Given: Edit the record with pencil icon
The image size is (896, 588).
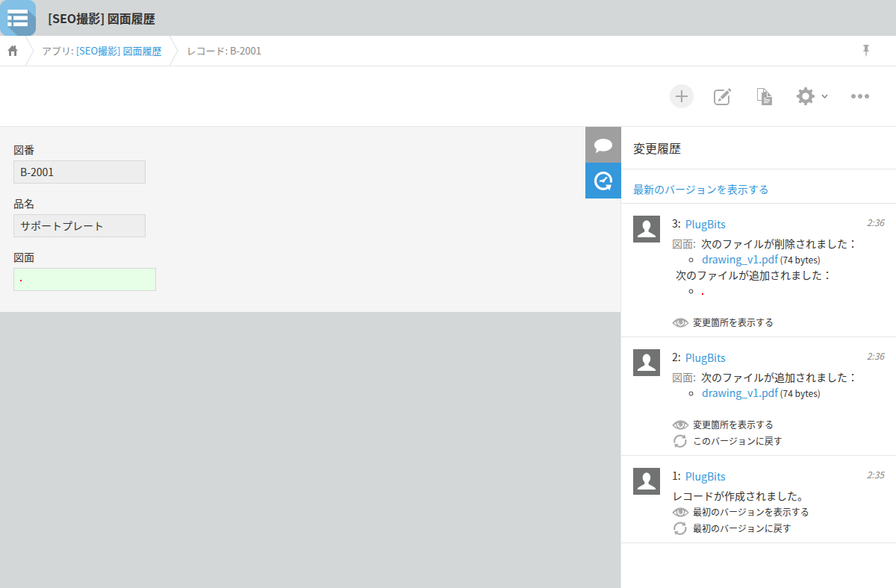Looking at the screenshot, I should (x=722, y=96).
